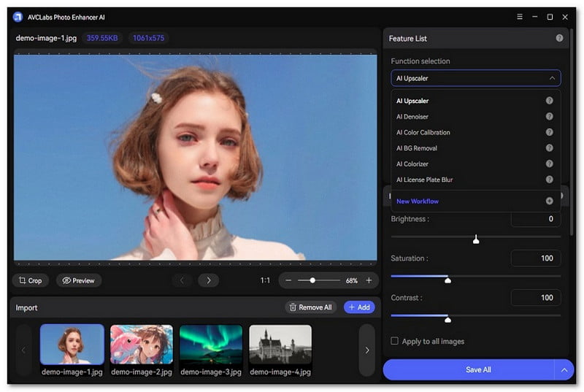The image size is (584, 392).
Task: Open the hamburger menu in title bar
Action: click(x=520, y=17)
